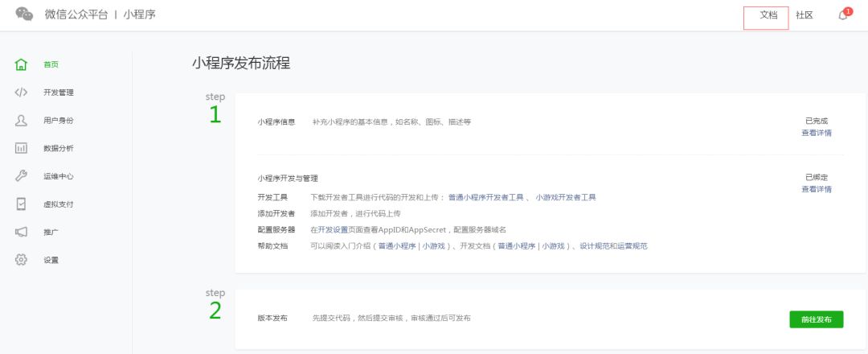Open notifications via the bell icon
The width and height of the screenshot is (868, 354).
843,15
